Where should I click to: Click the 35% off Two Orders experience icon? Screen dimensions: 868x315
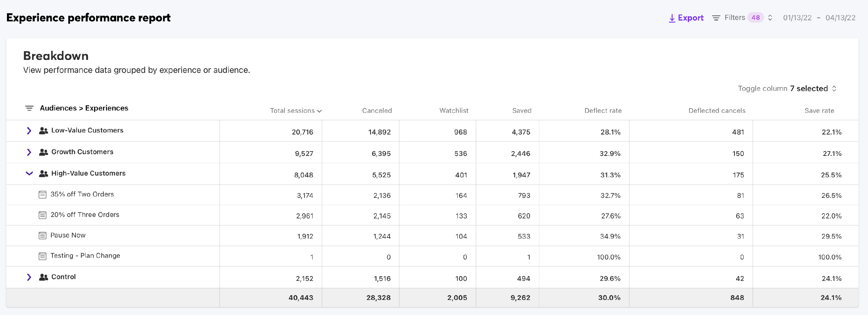click(x=43, y=195)
